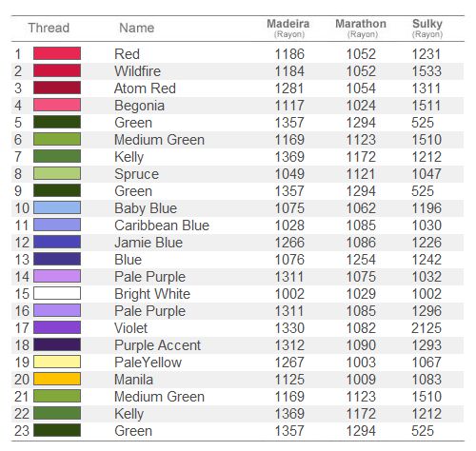The image size is (476, 451).
Task: Click the Manila yellow swatch
Action: [x=57, y=379]
